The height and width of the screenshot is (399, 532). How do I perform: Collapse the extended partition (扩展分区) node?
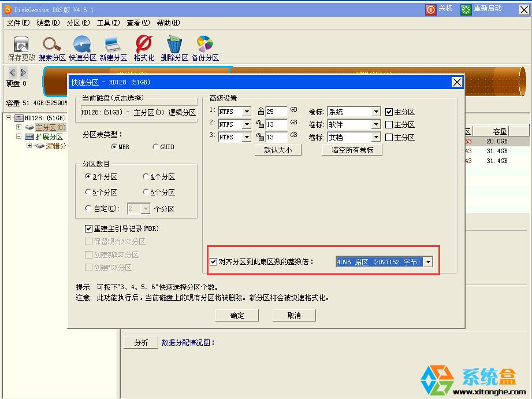tap(18, 136)
